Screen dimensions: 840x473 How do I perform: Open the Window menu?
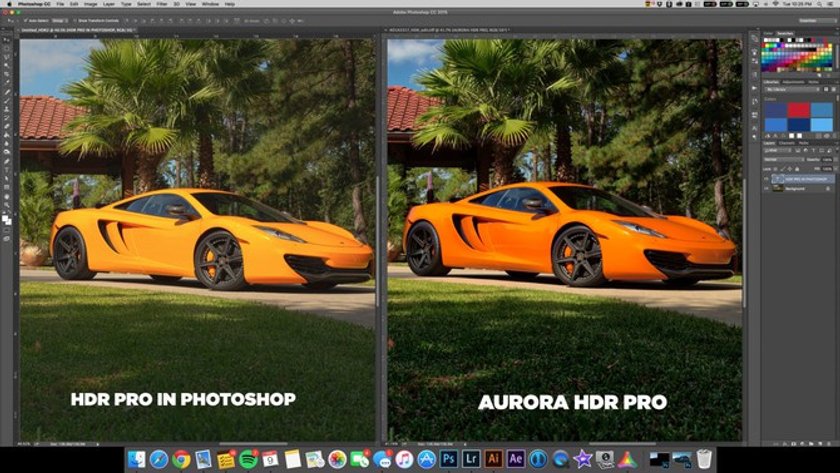(x=210, y=4)
